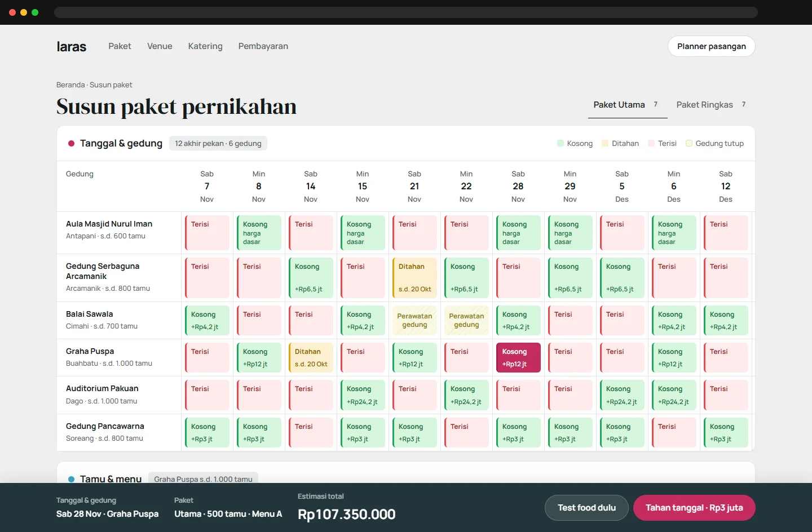Click the Test food dulu button
Screen dimensions: 812x532
pos(586,508)
